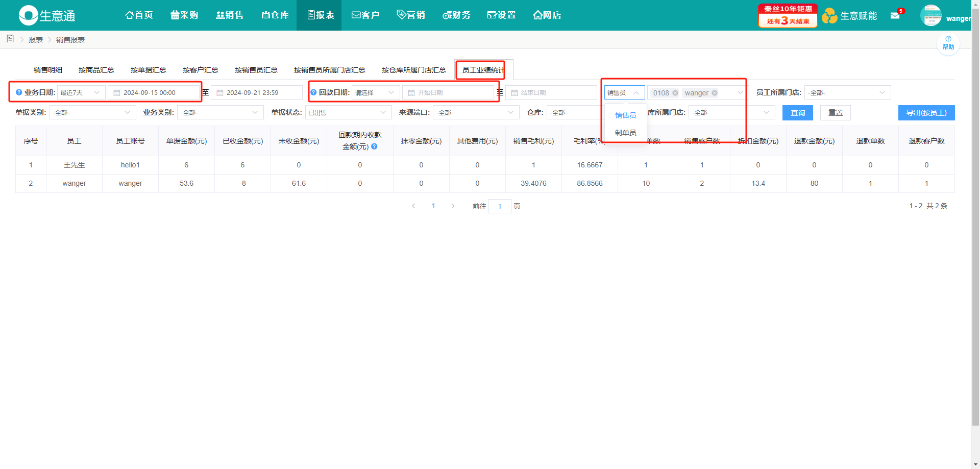Open the 设置 settings menu
Screen dimensions: 980x469
[x=502, y=15]
